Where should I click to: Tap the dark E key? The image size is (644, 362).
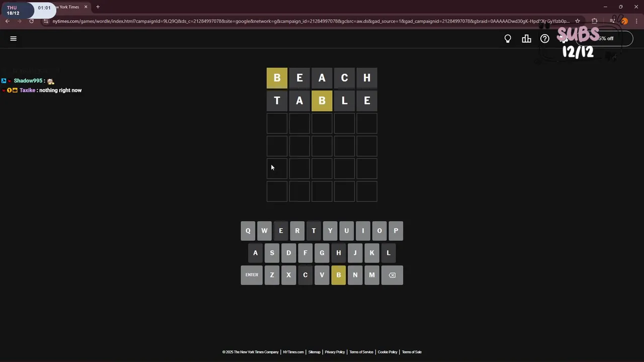[x=281, y=231]
